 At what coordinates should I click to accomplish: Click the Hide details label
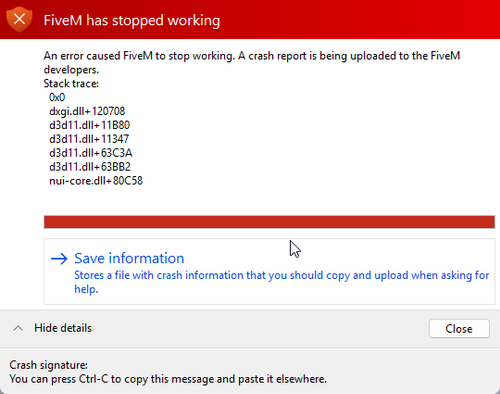tap(63, 328)
